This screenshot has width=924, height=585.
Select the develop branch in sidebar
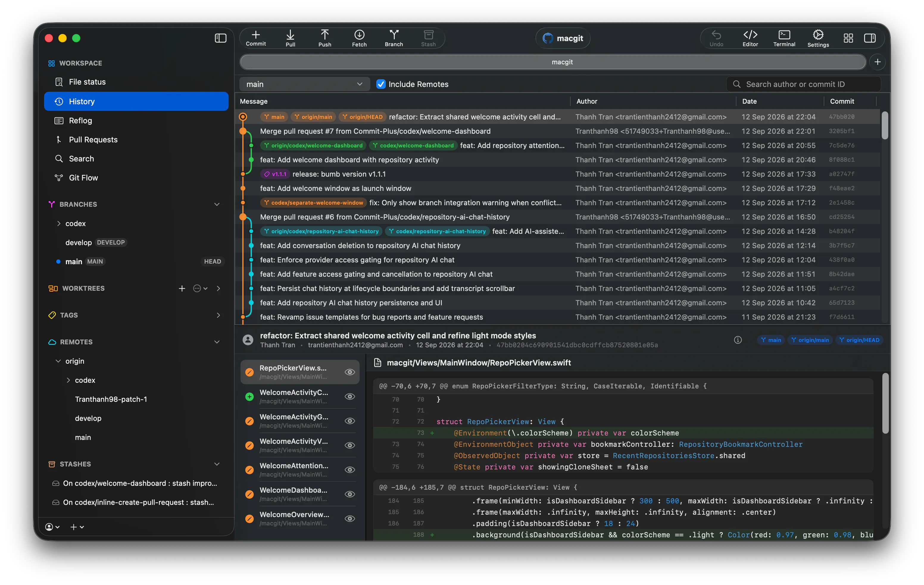point(136,242)
